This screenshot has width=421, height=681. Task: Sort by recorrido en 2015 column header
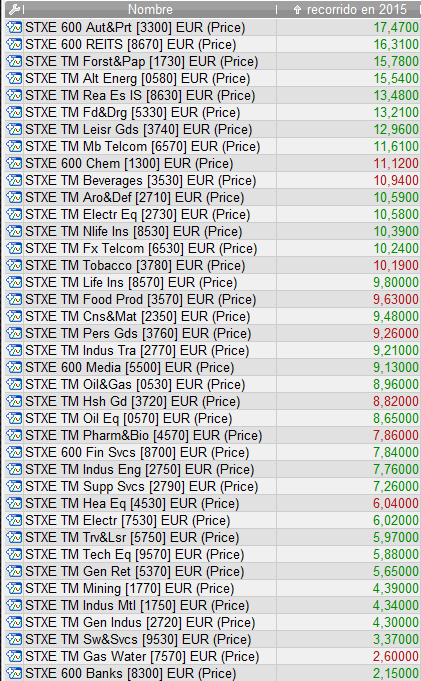[x=356, y=9]
